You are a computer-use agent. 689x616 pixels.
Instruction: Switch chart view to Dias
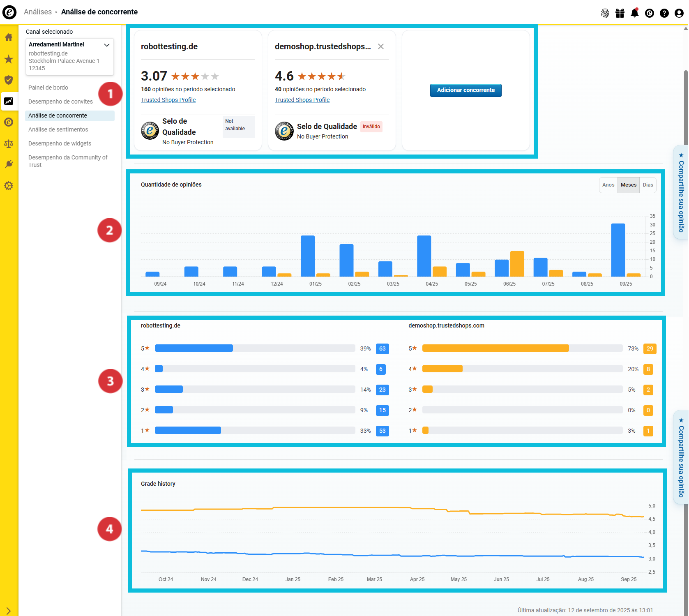click(648, 185)
